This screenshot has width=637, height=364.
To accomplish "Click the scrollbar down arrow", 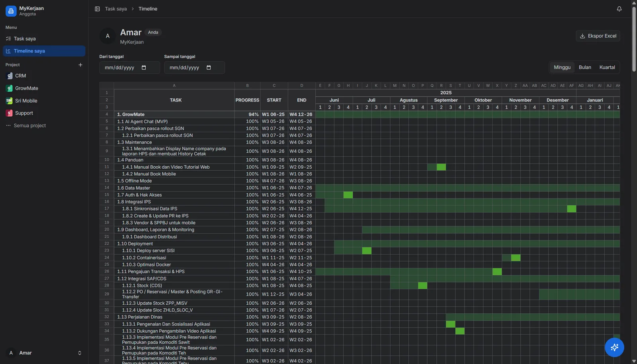I will 634,361.
